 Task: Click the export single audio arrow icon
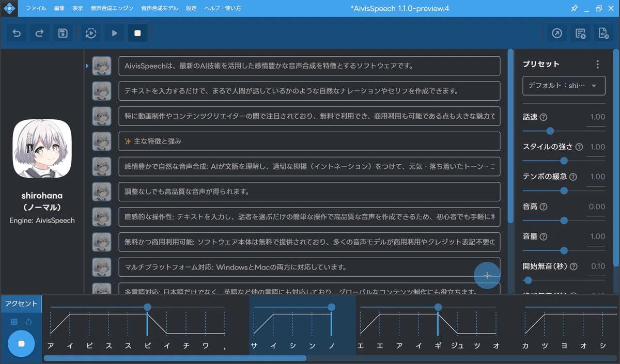[x=557, y=33]
